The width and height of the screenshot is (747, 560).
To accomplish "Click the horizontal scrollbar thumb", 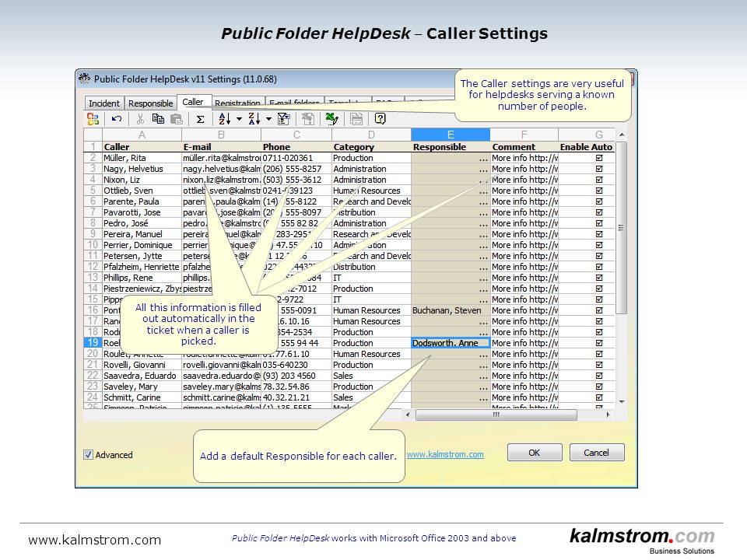I will (496, 415).
